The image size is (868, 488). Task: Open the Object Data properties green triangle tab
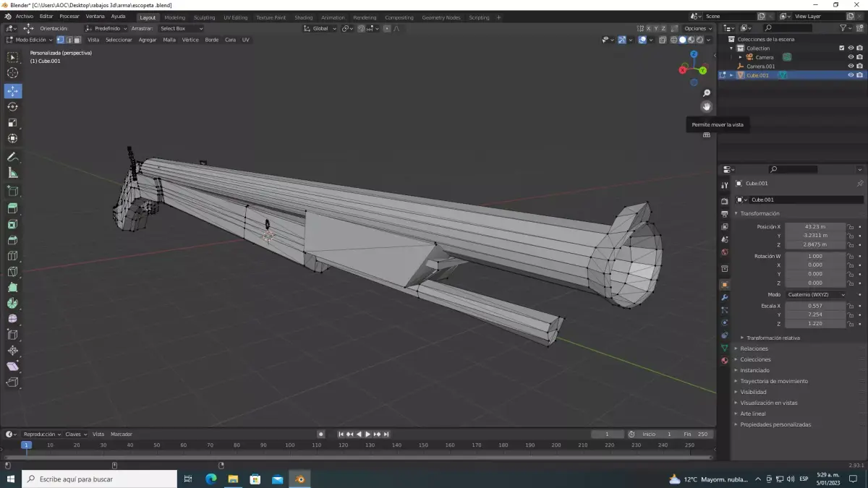[x=724, y=348]
